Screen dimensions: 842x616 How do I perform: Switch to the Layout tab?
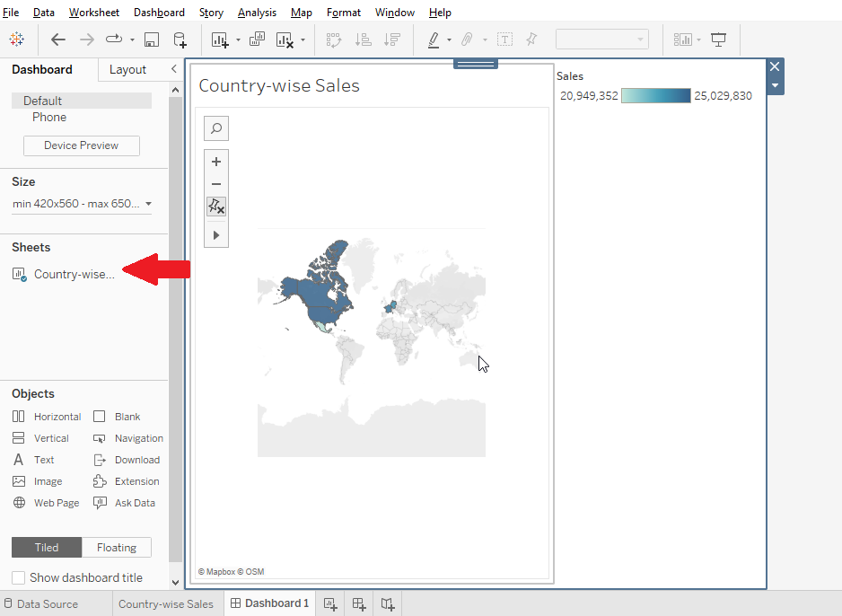[x=127, y=70]
